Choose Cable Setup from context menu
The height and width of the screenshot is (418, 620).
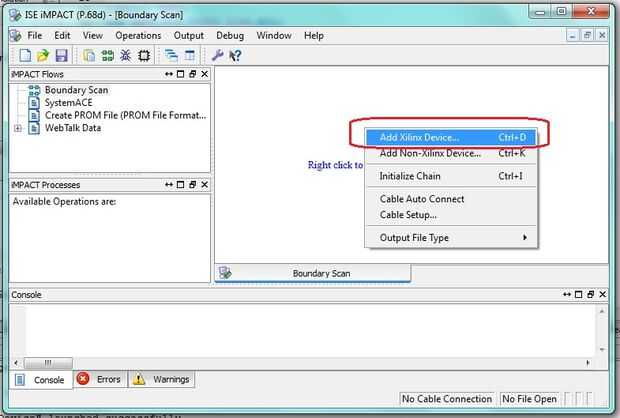coord(451,215)
